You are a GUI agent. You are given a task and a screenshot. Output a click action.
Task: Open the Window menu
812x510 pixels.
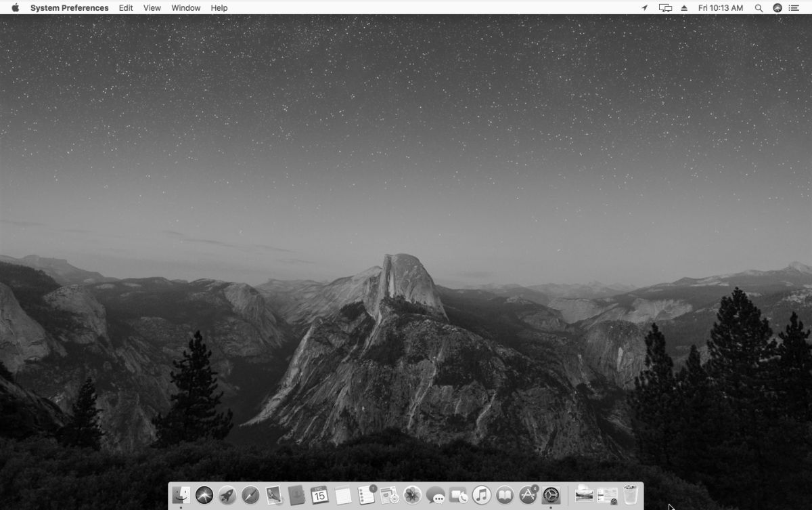(185, 7)
